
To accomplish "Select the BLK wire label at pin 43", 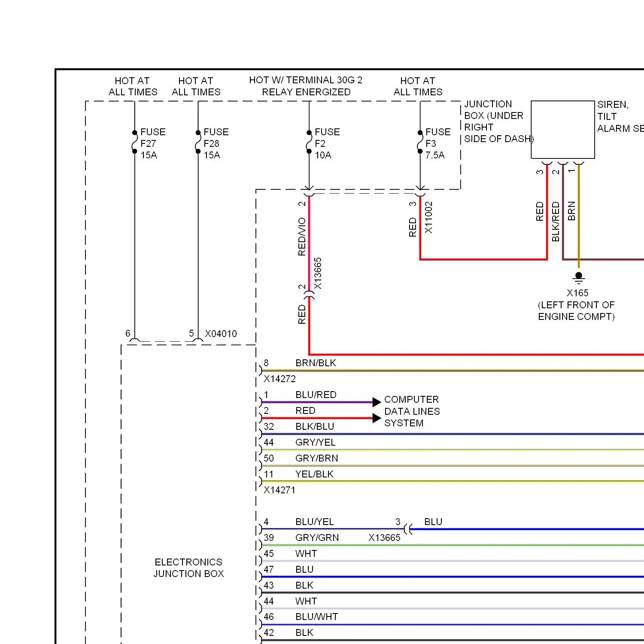I will (304, 585).
